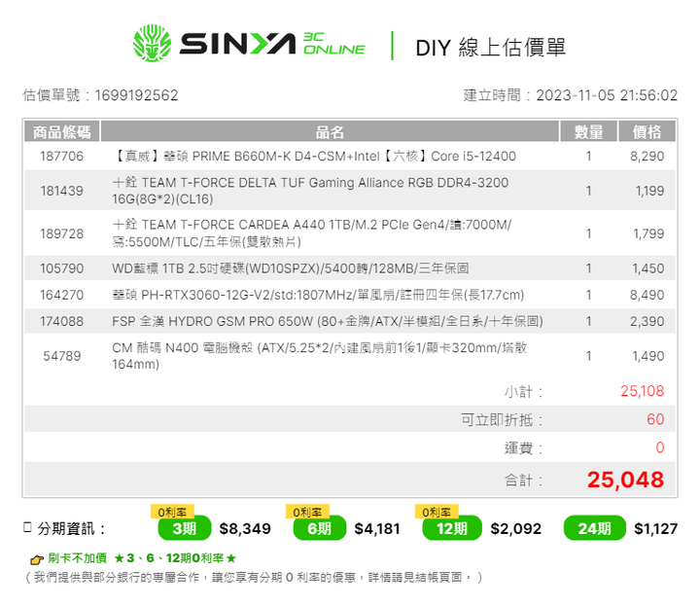Click the shipping fee value 0
The height and width of the screenshot is (606, 700).
[x=660, y=447]
